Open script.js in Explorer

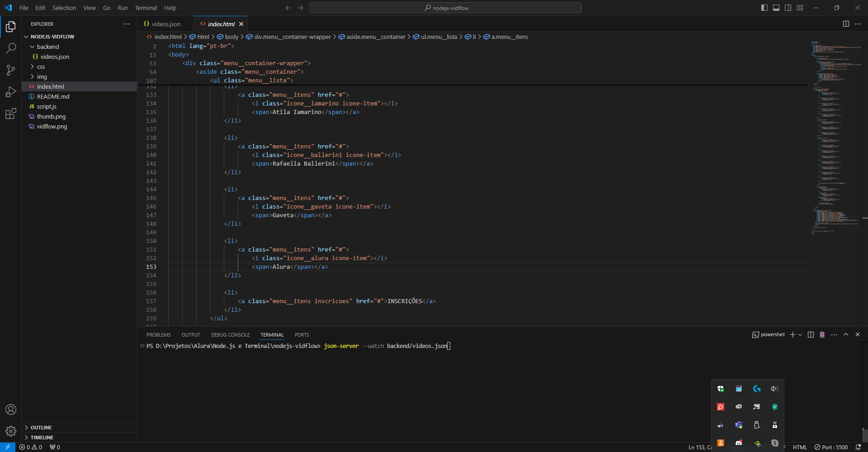[80, 106]
